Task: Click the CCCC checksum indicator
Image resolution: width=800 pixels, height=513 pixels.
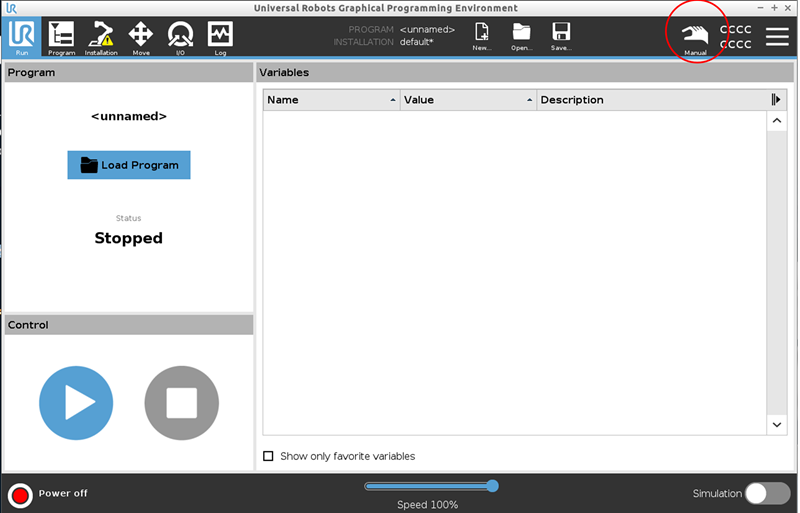Action: [736, 37]
